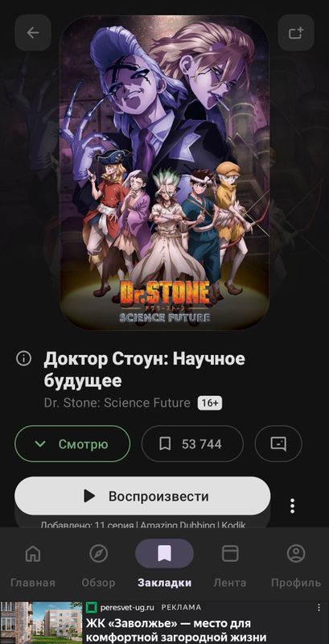329x644 pixels.
Task: Click the green chevron in Смотрю
Action: click(40, 444)
